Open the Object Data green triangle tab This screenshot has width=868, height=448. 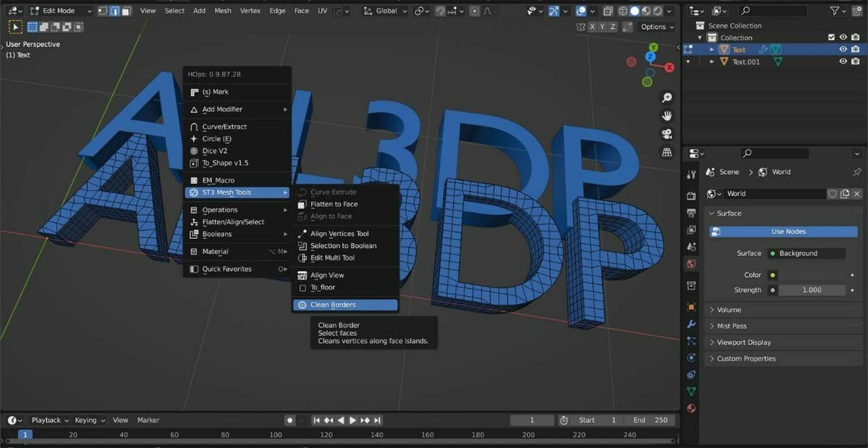coord(692,392)
